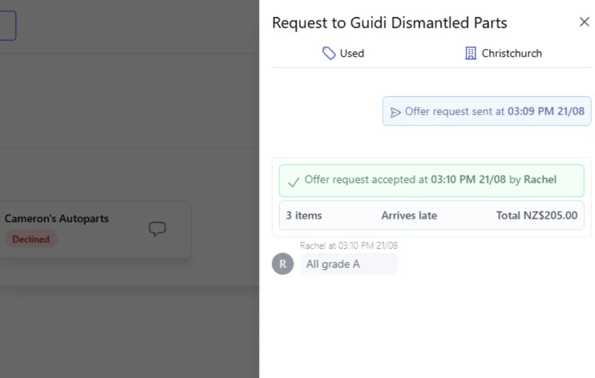The height and width of the screenshot is (378, 595).
Task: Select the Christchurch location label
Action: (512, 53)
